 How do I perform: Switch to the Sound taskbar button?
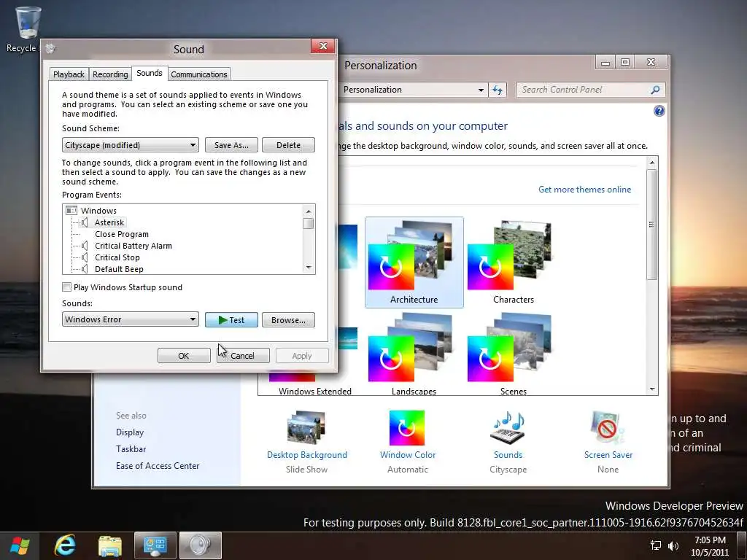pos(201,545)
